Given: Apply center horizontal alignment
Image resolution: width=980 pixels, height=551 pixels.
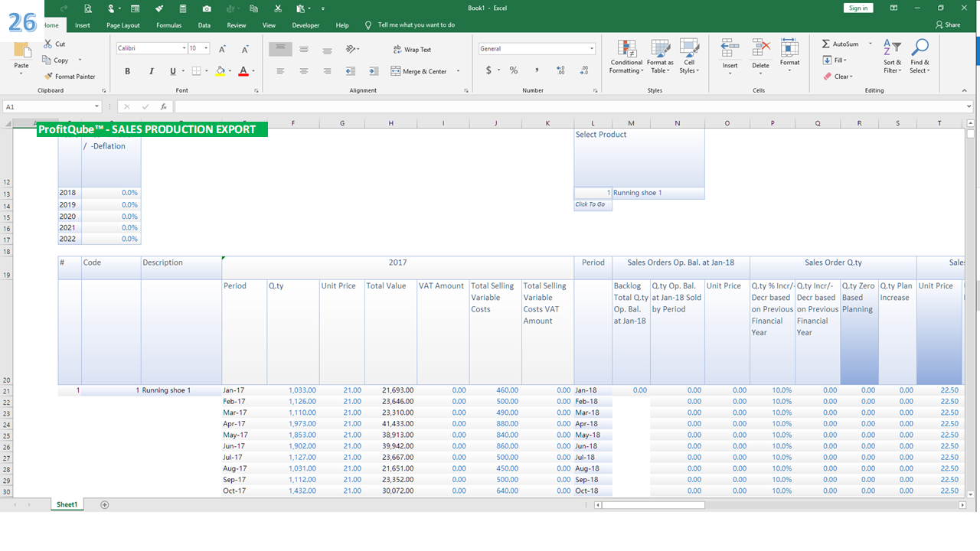Looking at the screenshot, I should (x=304, y=71).
